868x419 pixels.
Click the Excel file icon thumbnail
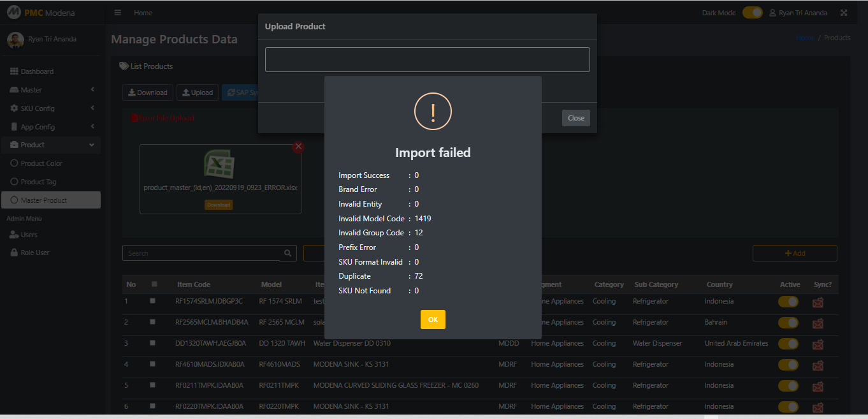coord(220,164)
